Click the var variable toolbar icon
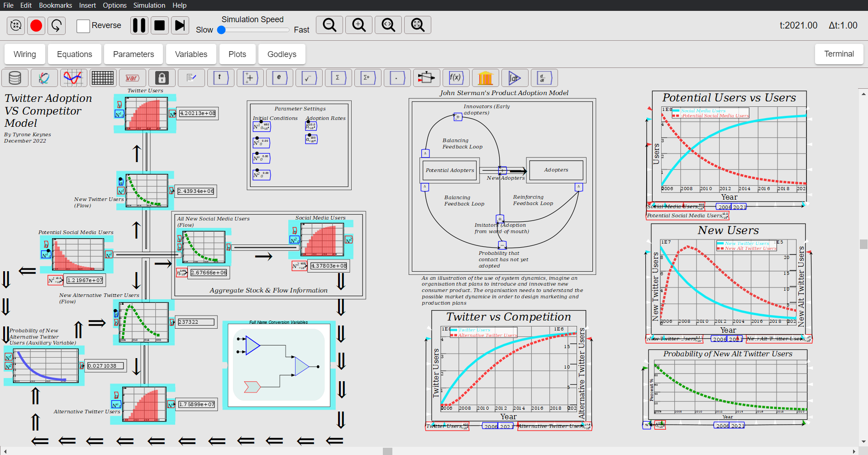This screenshot has width=868, height=455. [132, 78]
